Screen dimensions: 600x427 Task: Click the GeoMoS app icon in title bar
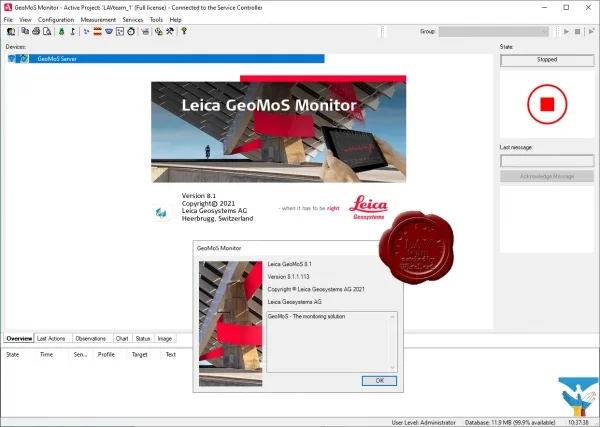tap(8, 7)
